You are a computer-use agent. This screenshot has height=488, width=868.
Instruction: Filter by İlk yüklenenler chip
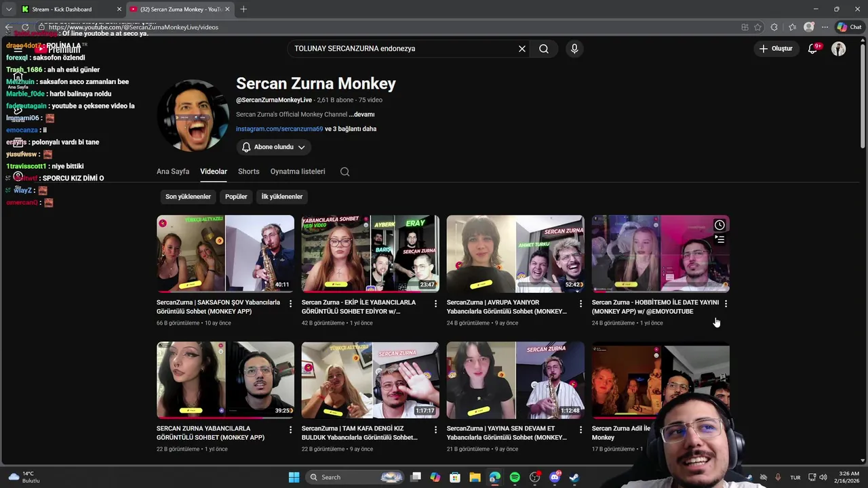pyautogui.click(x=282, y=197)
